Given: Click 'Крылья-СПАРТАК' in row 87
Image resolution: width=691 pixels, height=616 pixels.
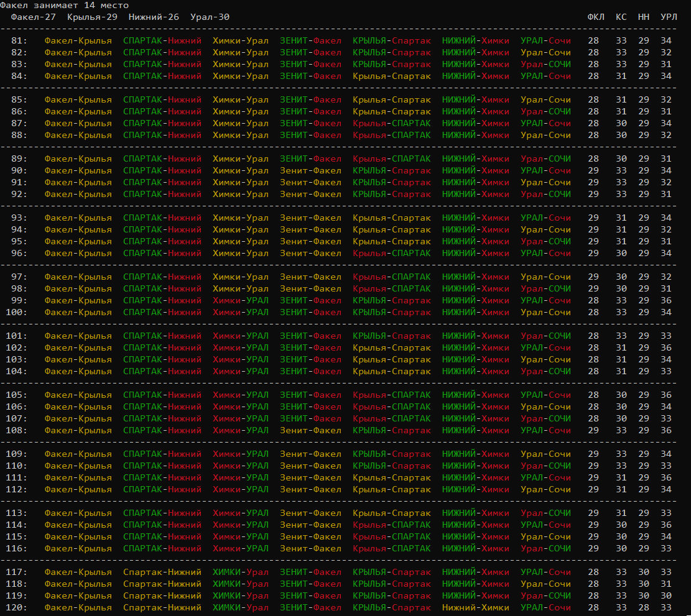Looking at the screenshot, I should 392,124.
